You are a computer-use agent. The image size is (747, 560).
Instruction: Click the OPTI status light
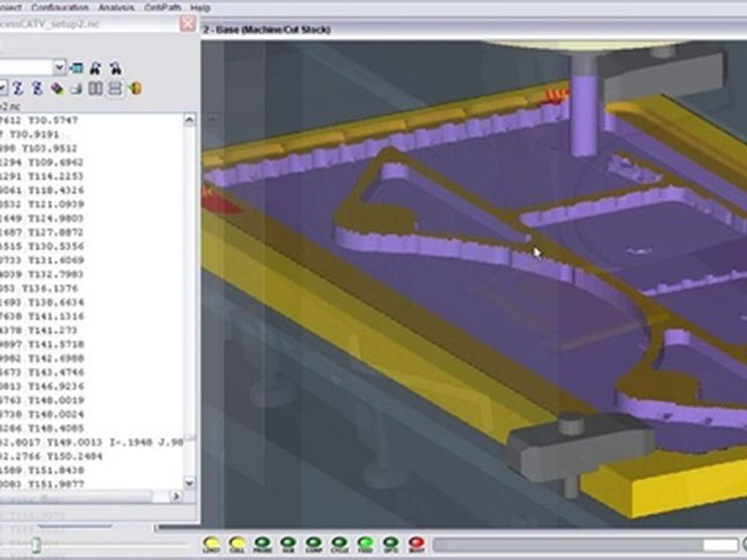point(391,544)
